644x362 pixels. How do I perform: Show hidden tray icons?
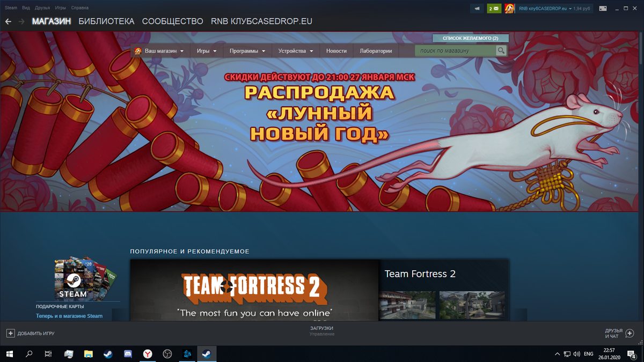pyautogui.click(x=557, y=354)
